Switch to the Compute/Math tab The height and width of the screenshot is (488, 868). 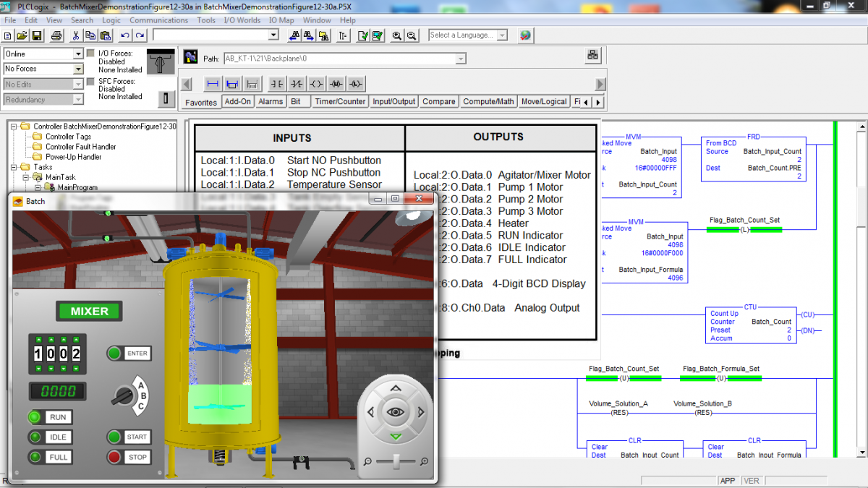488,101
